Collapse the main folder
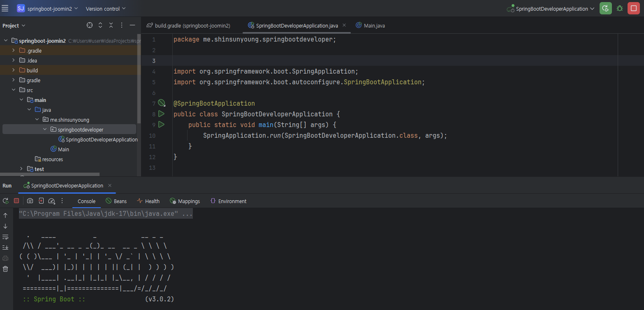The width and height of the screenshot is (644, 310). tap(21, 100)
